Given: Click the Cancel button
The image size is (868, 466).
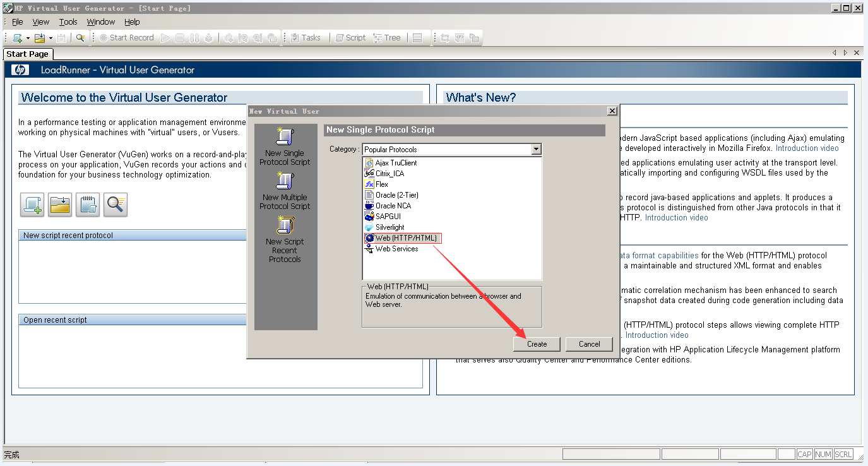Looking at the screenshot, I should [589, 344].
